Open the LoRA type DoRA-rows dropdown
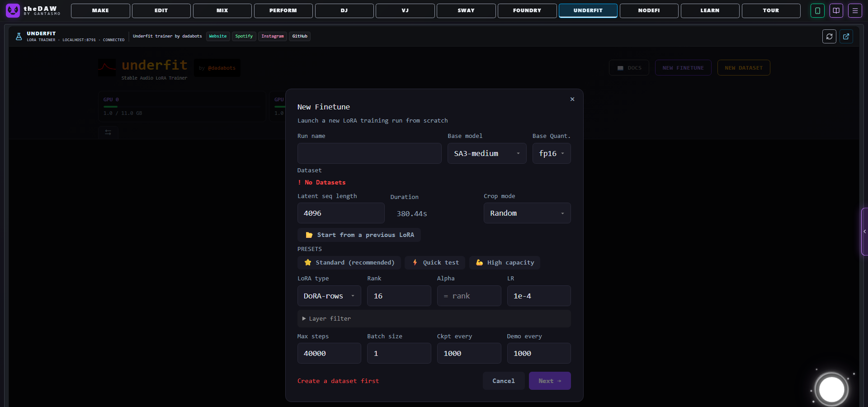 (329, 296)
